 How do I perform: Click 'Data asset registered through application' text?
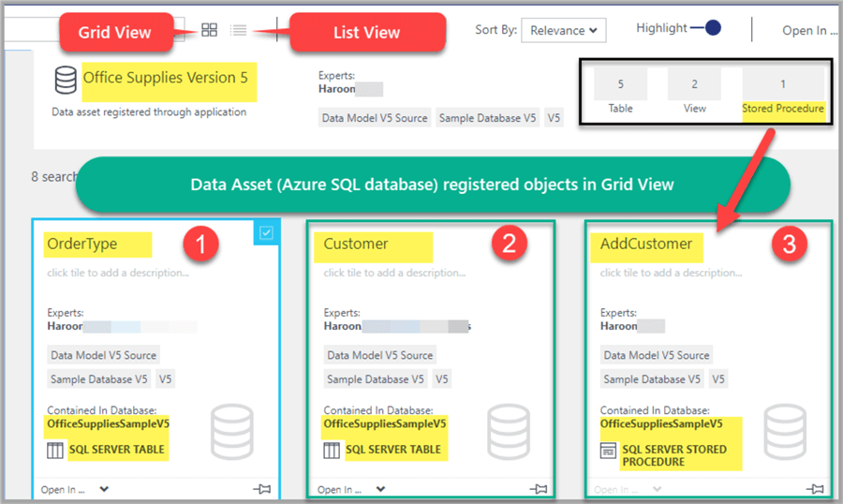149,111
